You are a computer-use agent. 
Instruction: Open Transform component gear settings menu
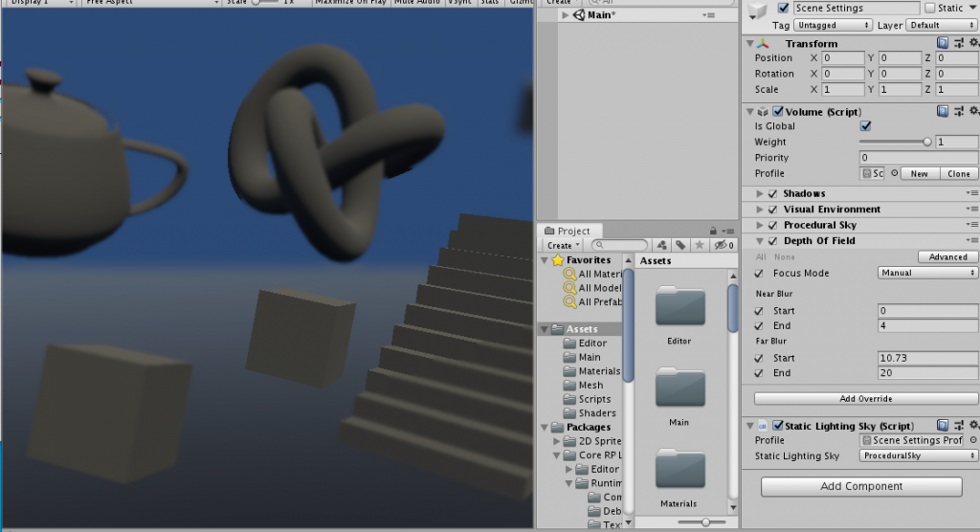pos(973,42)
